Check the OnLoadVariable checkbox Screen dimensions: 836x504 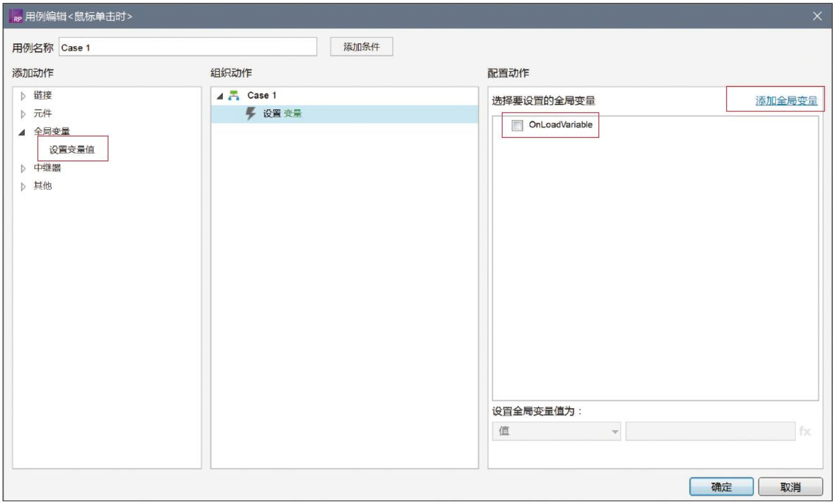click(x=517, y=125)
